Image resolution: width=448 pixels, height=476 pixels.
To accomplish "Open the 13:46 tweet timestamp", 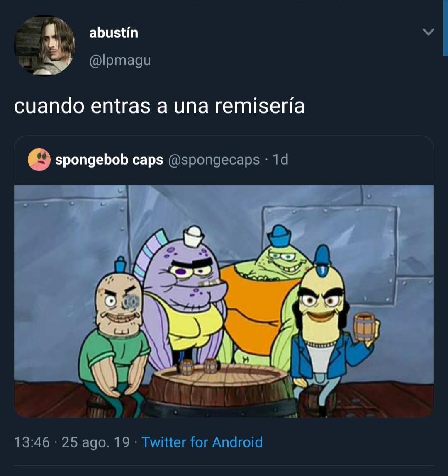I will 32,442.
